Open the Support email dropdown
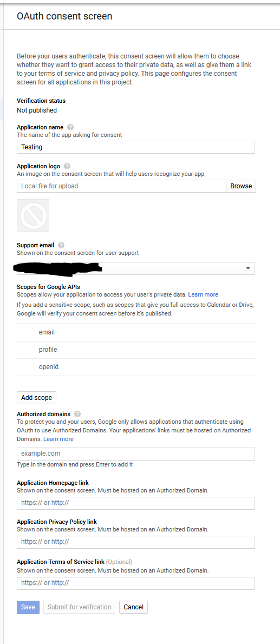 pyautogui.click(x=136, y=268)
